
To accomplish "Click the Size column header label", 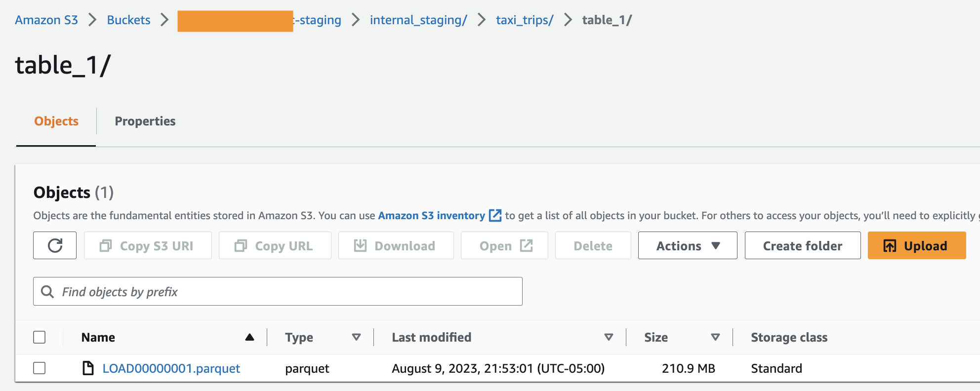I will 656,337.
